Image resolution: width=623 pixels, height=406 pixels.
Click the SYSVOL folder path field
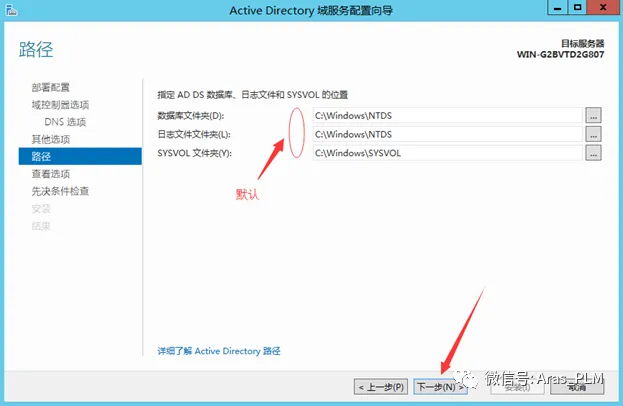(448, 153)
